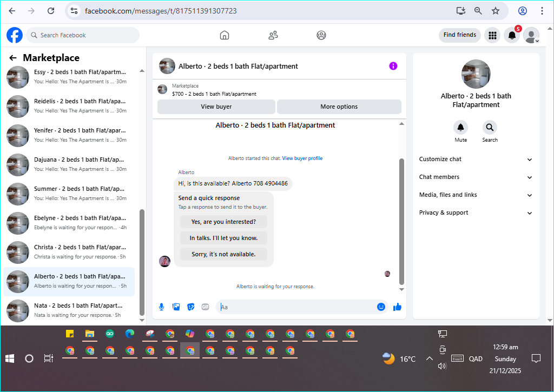The image size is (554, 392).
Task: Click the Find friends button
Action: click(460, 35)
